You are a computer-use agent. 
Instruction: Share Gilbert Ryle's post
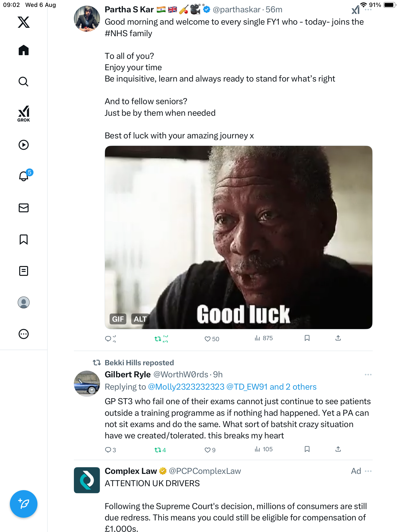click(x=338, y=449)
